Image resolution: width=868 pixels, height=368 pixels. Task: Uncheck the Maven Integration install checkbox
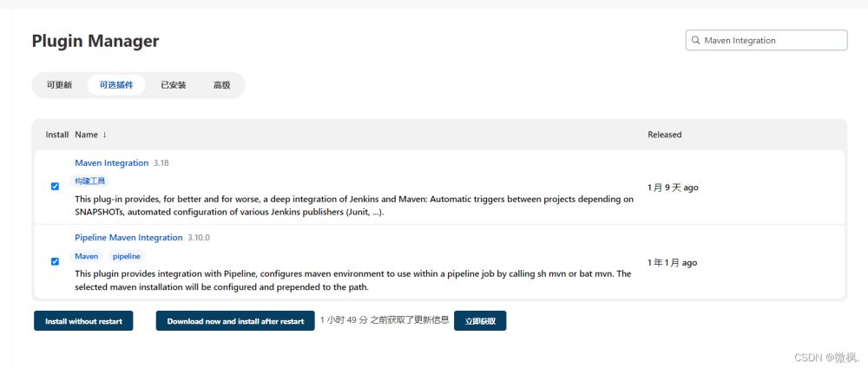coord(55,187)
